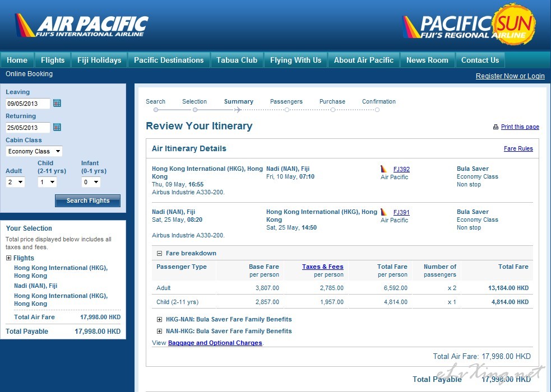Click the Pacific Sun logo

coord(469,25)
